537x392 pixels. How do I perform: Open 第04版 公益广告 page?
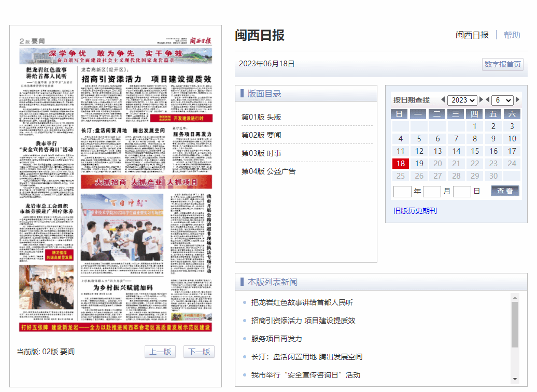(x=268, y=171)
